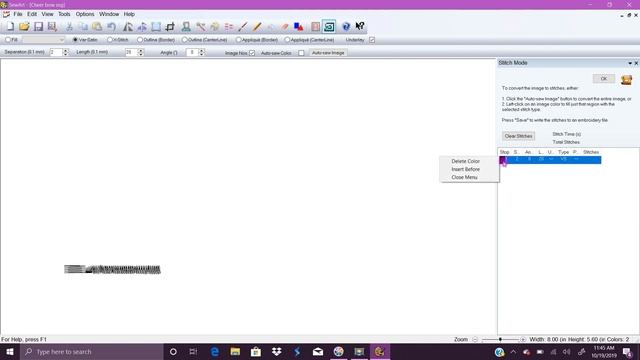Select the magic wand toolbar icon
Image resolution: width=640 pixels, height=360 pixels.
coord(200,27)
